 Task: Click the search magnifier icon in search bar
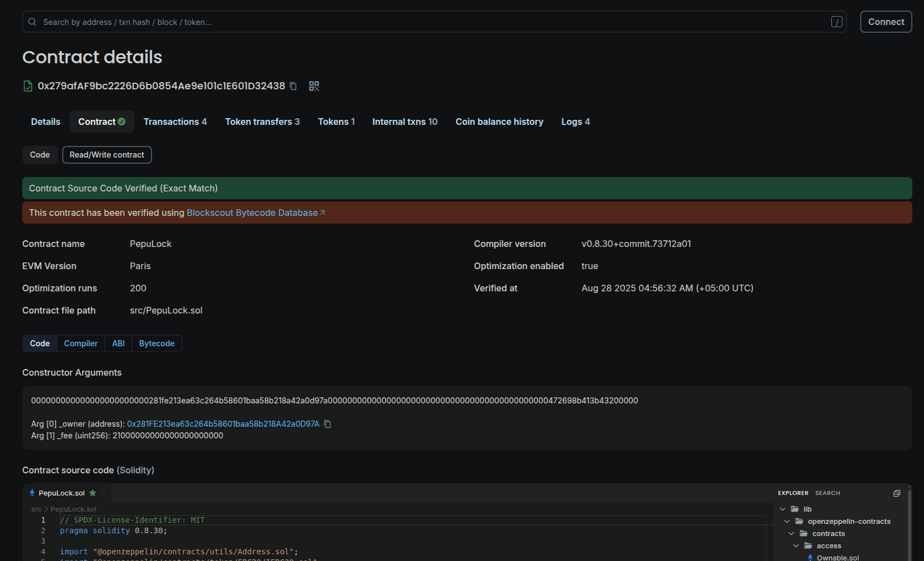pos(32,22)
